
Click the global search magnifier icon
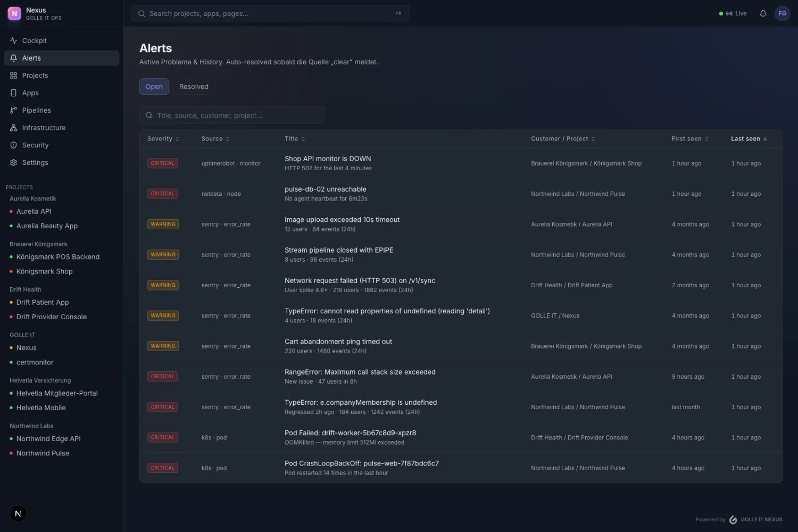[142, 13]
